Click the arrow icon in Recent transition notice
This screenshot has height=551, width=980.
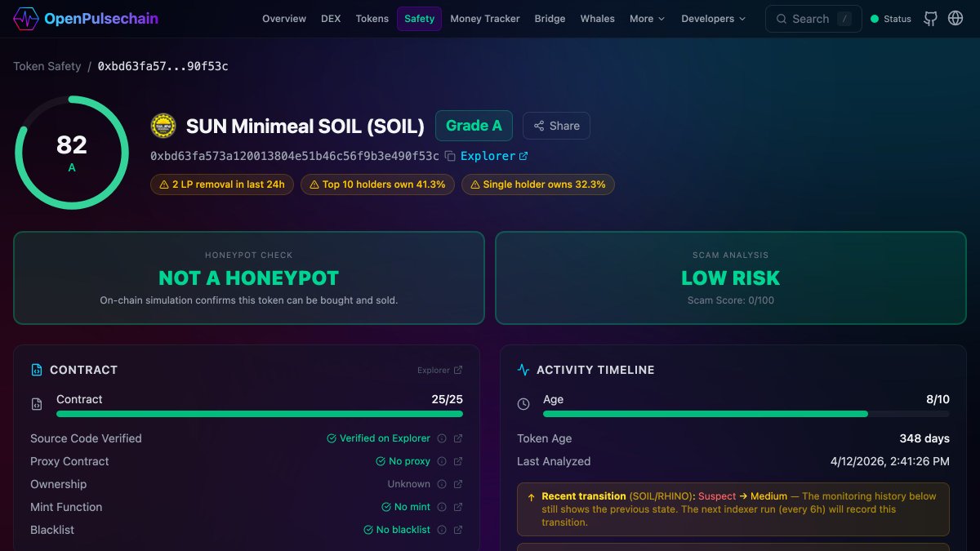[x=531, y=496]
